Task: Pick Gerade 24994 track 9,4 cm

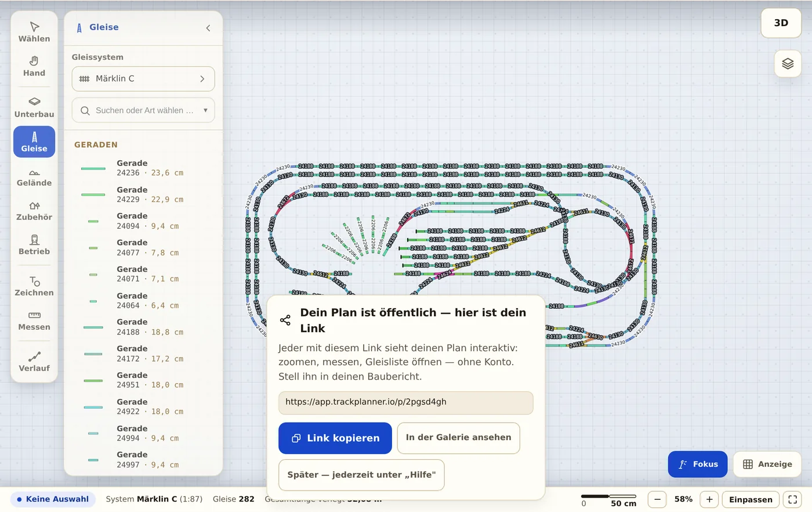Action: coord(143,434)
